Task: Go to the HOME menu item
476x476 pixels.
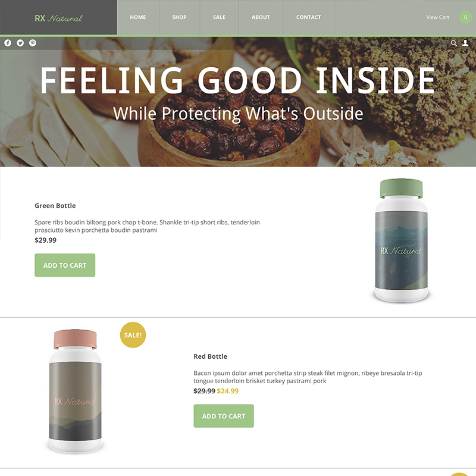Action: click(138, 17)
